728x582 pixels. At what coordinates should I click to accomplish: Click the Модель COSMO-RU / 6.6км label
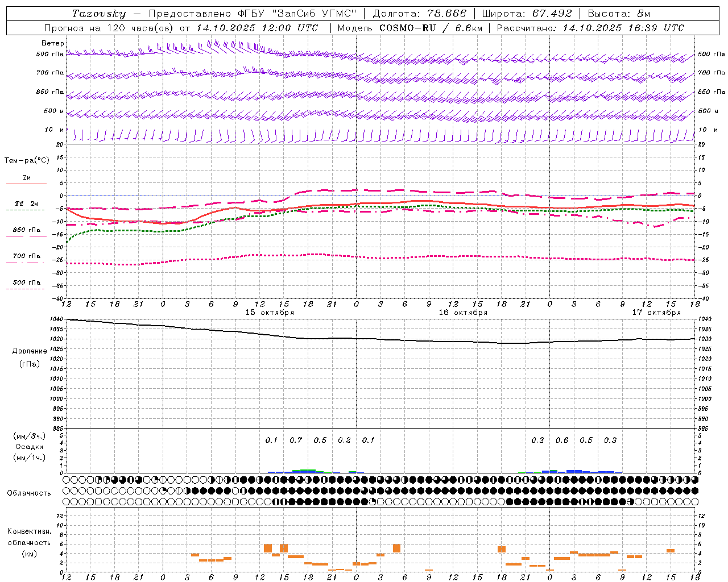[409, 28]
